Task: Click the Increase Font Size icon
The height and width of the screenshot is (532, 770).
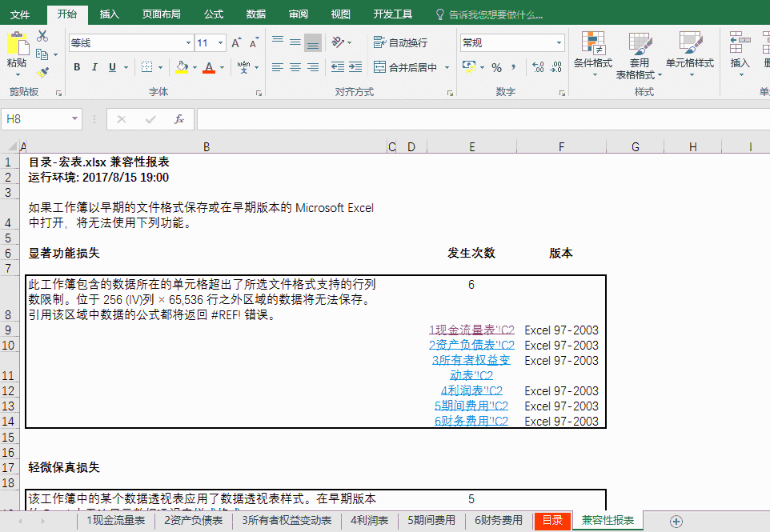Action: [236, 43]
